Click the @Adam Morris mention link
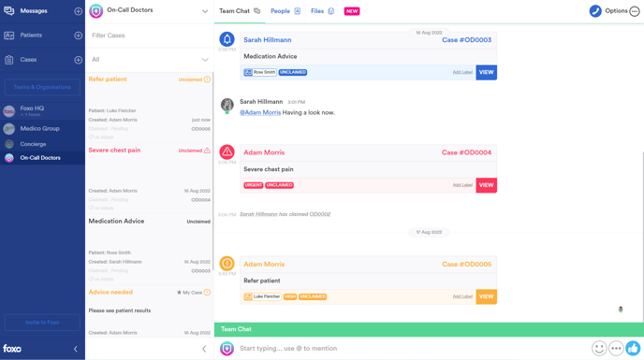The height and width of the screenshot is (360, 644). [x=260, y=112]
